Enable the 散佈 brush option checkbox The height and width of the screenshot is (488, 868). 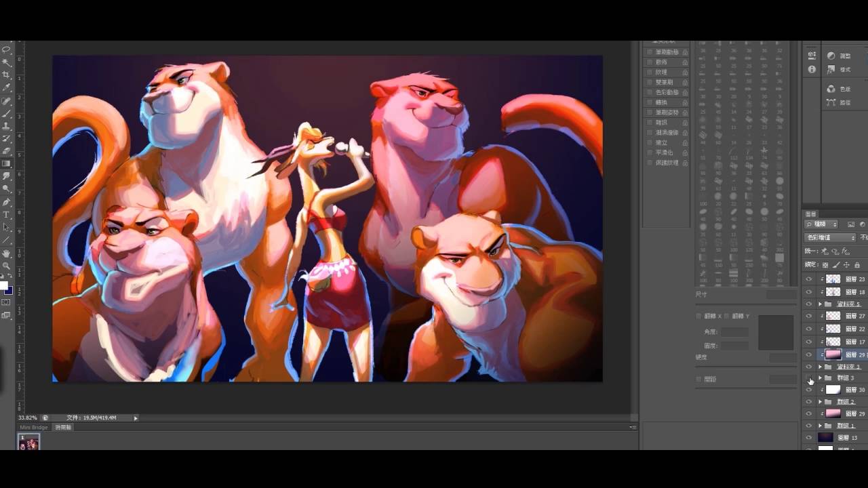click(x=650, y=62)
